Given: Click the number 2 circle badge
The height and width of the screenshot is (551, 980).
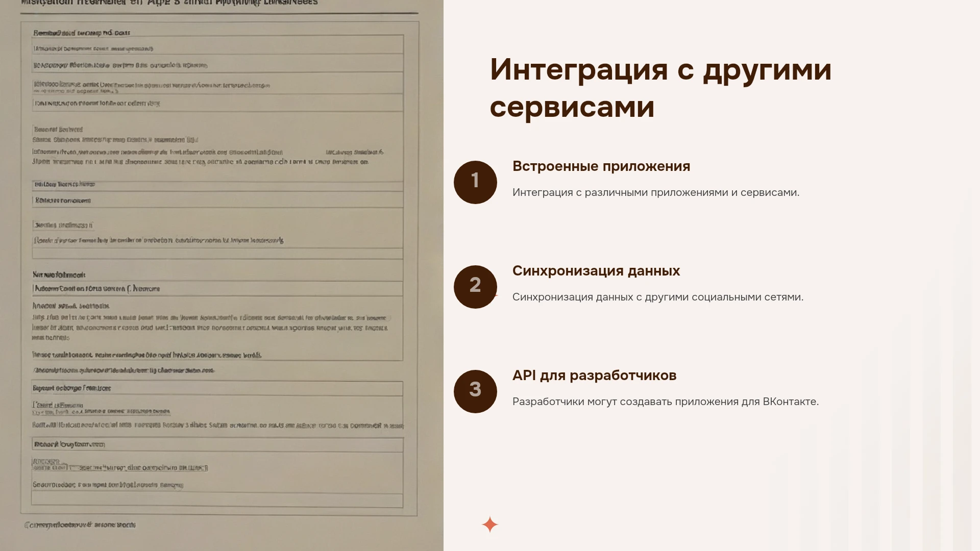Looking at the screenshot, I should point(475,287).
